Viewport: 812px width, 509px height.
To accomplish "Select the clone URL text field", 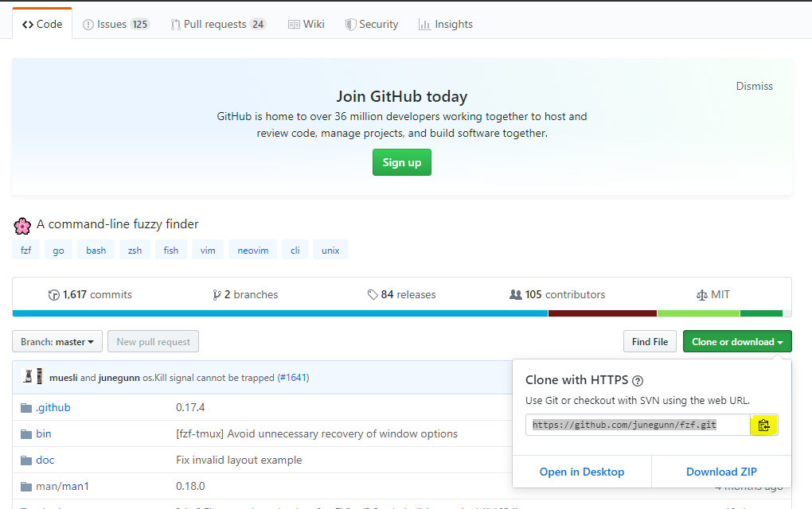I will (638, 425).
